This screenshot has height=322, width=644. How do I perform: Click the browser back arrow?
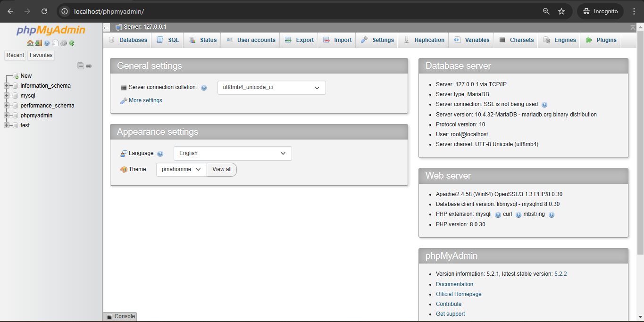10,11
